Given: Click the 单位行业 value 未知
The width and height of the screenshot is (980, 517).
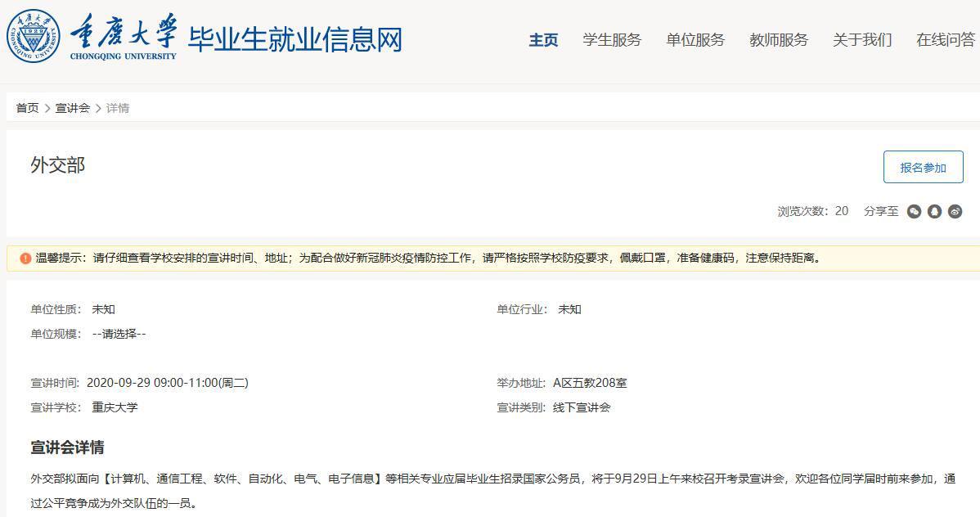Looking at the screenshot, I should click(569, 309).
